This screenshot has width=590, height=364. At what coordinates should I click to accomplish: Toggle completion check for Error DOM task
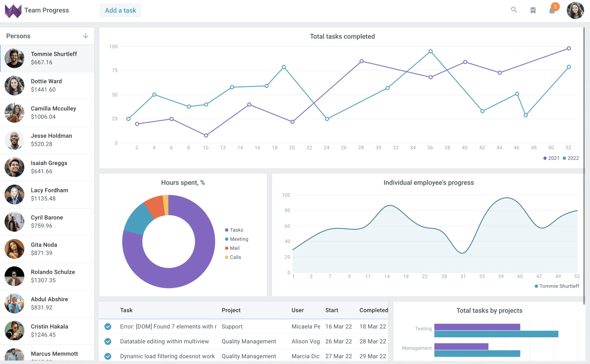tap(108, 326)
